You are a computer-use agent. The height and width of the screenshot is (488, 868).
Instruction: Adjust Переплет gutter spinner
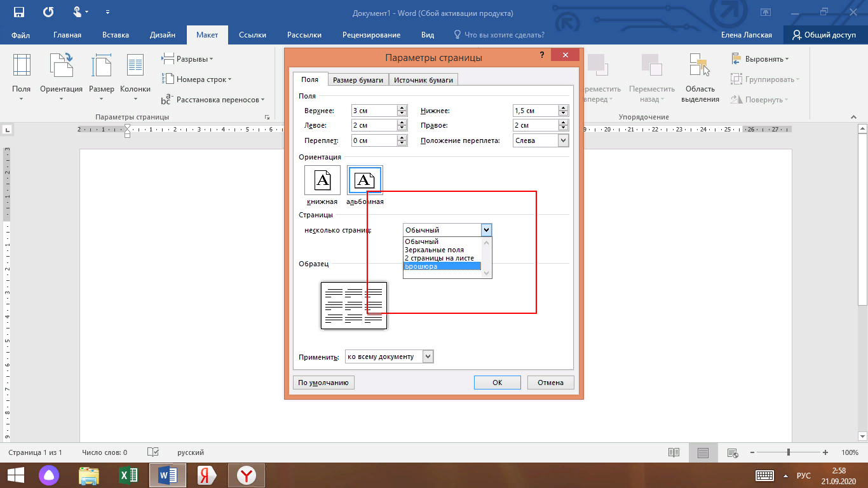pos(402,140)
